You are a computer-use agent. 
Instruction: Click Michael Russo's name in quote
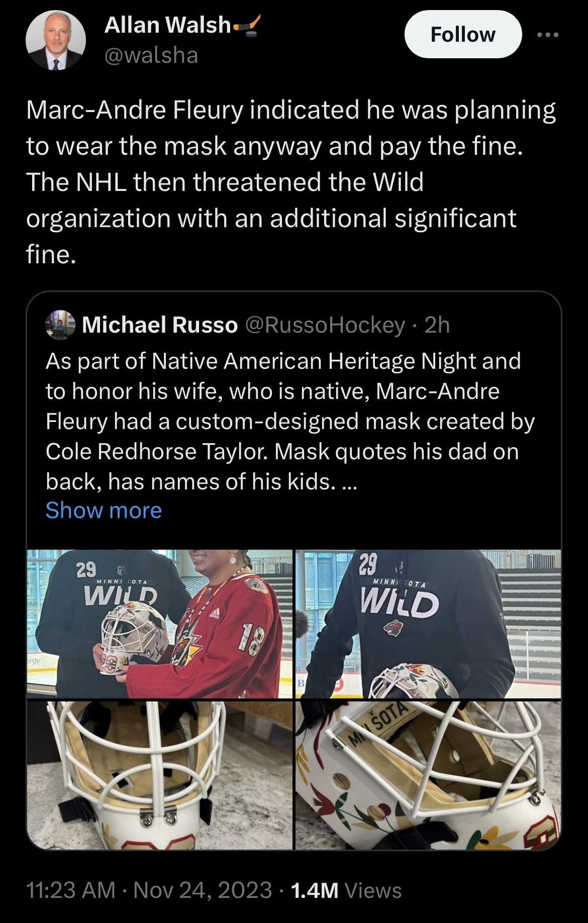pyautogui.click(x=159, y=326)
